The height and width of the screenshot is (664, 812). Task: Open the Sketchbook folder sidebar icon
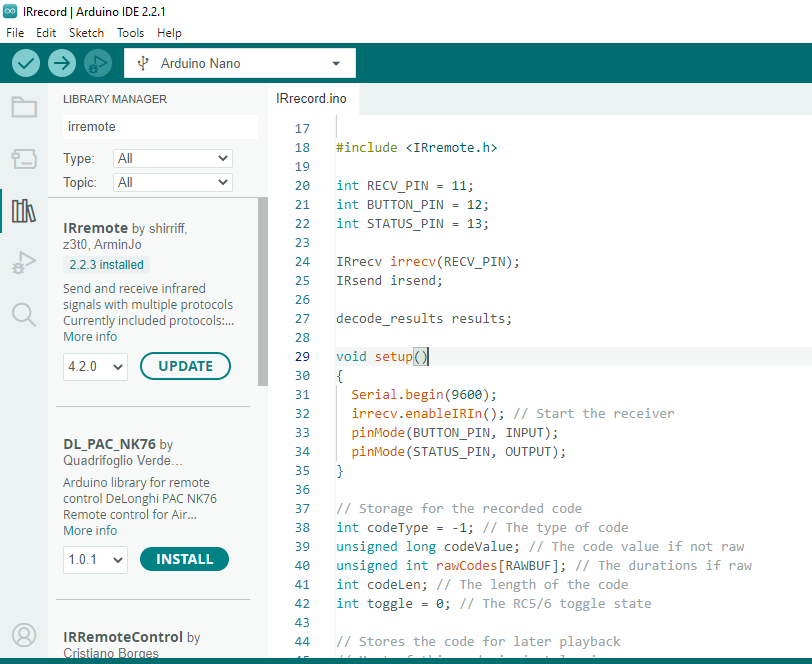(x=24, y=107)
